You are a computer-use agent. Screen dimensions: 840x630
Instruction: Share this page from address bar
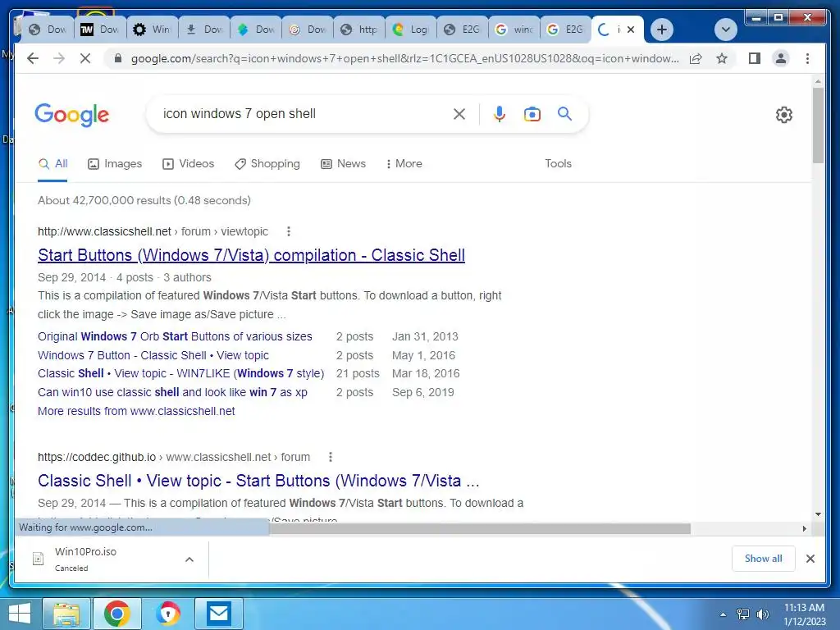pos(696,58)
